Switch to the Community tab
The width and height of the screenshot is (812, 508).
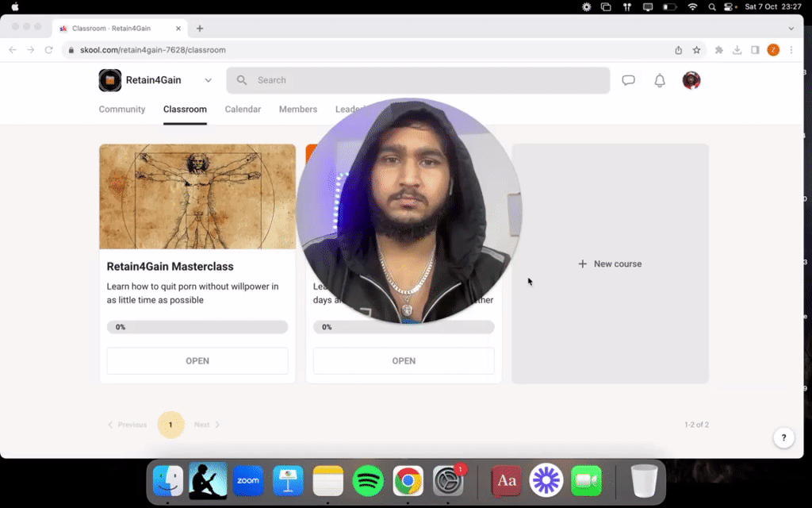(x=122, y=110)
